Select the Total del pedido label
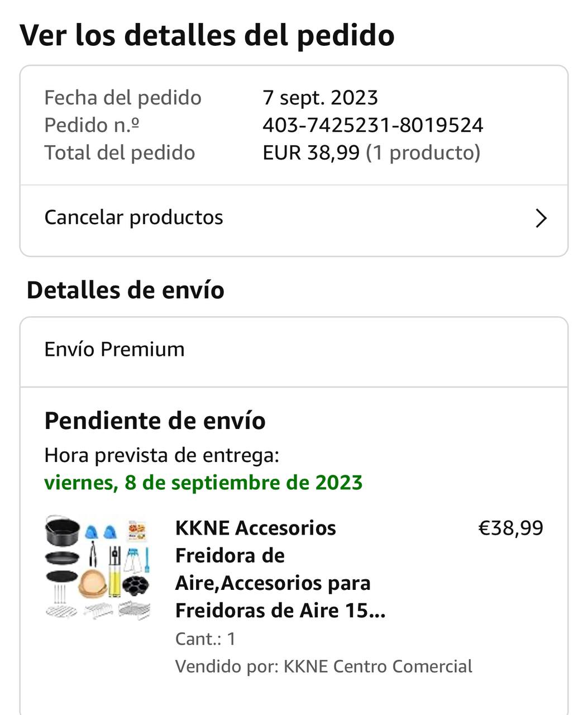Image resolution: width=588 pixels, height=715 pixels. pos(119,152)
